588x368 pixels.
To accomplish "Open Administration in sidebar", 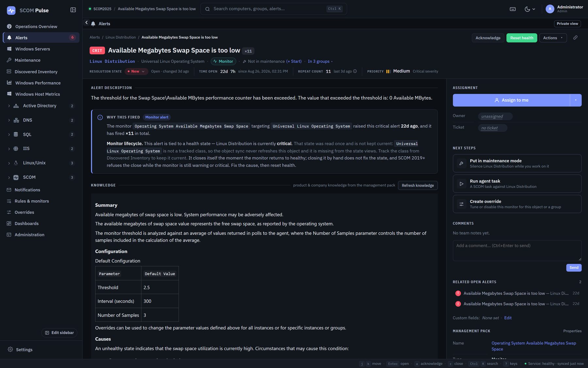I will click(x=41, y=235).
